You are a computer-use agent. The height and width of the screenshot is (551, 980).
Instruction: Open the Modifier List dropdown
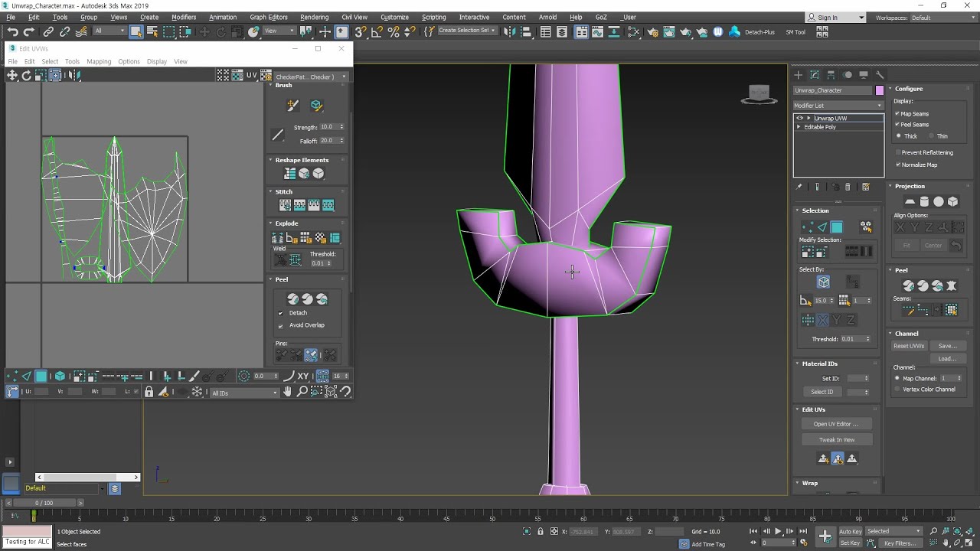point(838,106)
